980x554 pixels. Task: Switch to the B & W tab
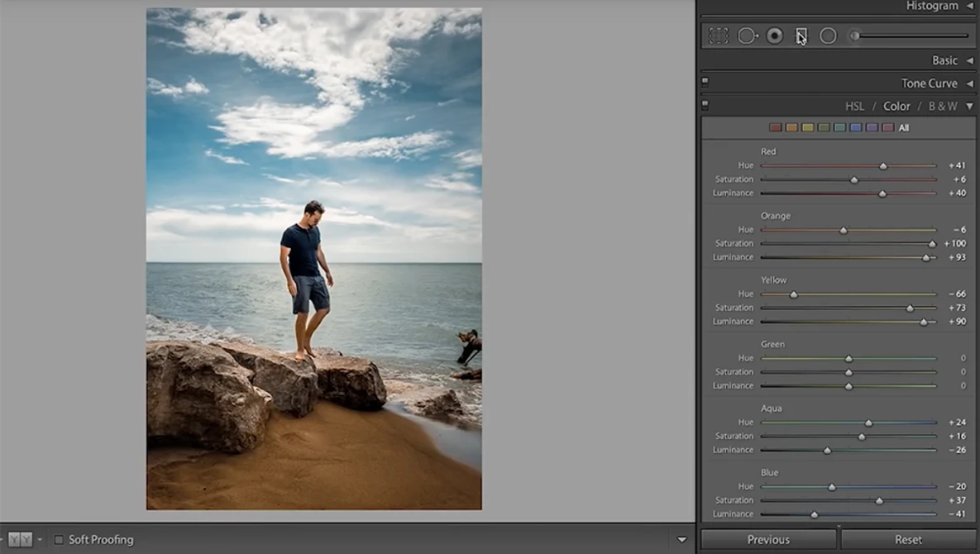click(x=943, y=106)
